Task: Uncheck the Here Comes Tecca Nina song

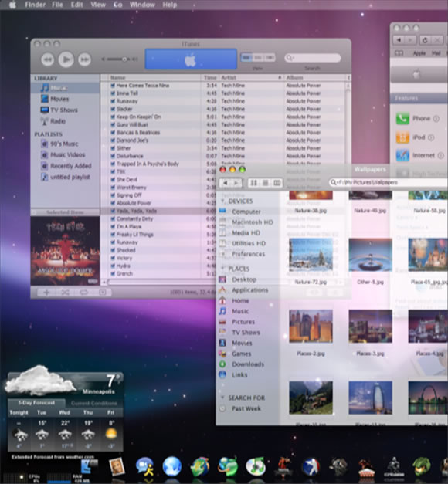Action: [x=113, y=86]
